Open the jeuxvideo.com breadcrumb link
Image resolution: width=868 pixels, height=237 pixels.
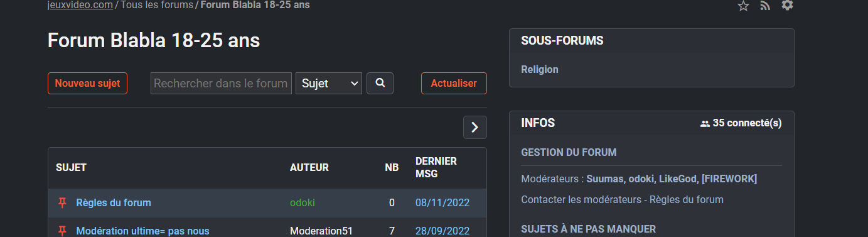click(x=80, y=5)
